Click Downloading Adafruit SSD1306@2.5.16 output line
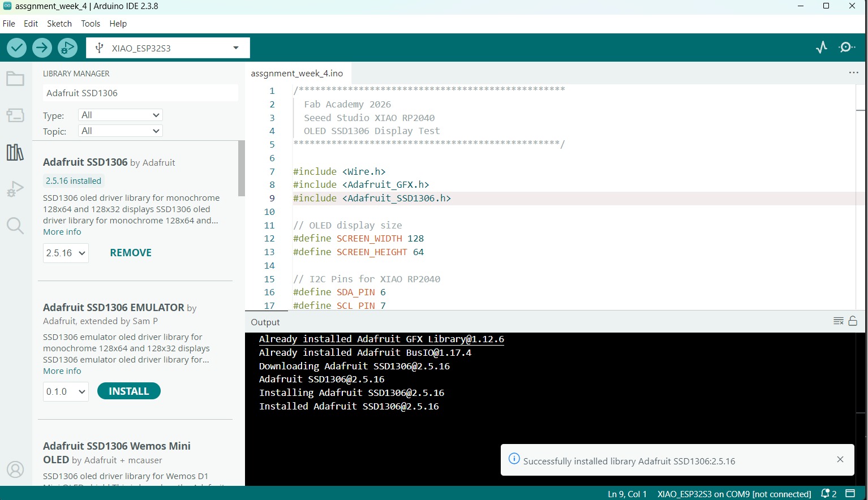 pos(354,366)
